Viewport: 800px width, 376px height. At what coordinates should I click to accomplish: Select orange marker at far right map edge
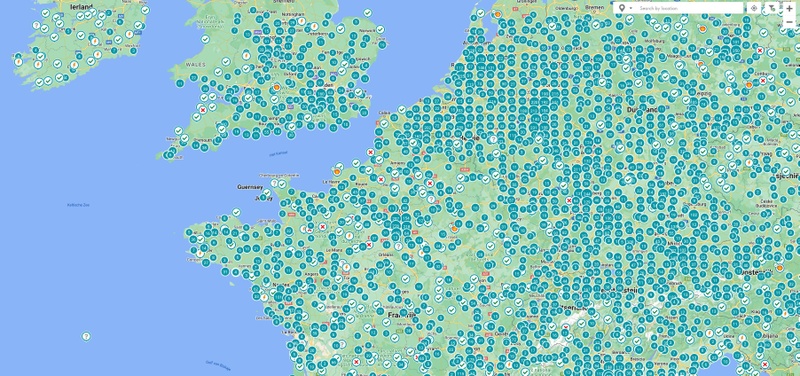pos(779,267)
